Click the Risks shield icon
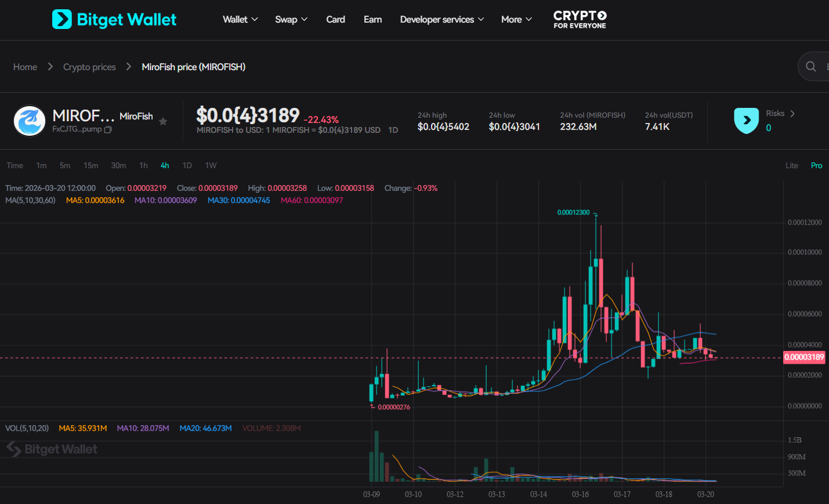 747,121
